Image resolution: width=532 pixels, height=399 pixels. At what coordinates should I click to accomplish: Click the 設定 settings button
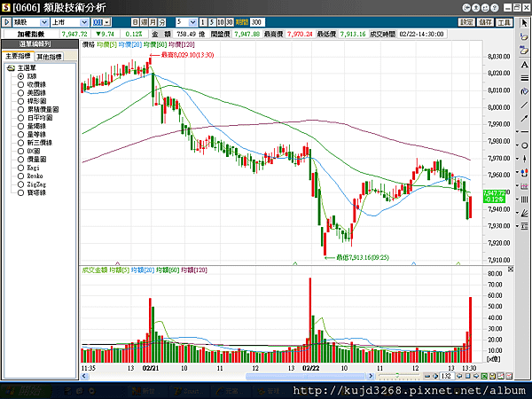pyautogui.click(x=466, y=22)
